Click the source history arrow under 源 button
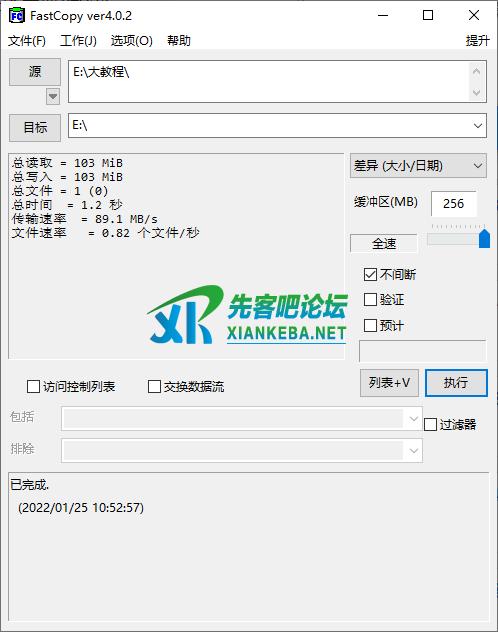 (53, 97)
